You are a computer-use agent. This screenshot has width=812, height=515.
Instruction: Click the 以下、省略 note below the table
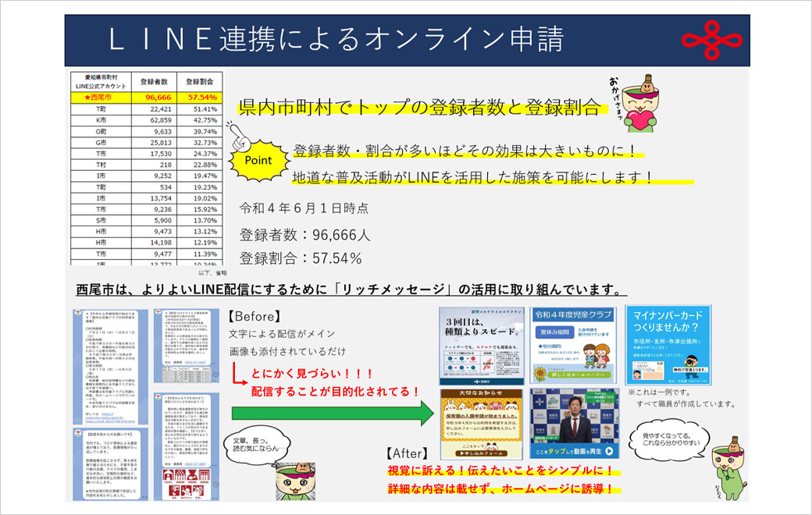[x=212, y=273]
